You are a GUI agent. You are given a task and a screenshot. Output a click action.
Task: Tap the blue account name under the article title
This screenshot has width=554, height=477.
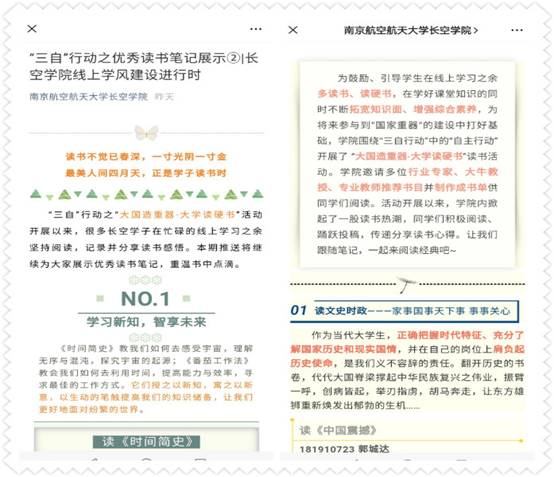(x=89, y=96)
